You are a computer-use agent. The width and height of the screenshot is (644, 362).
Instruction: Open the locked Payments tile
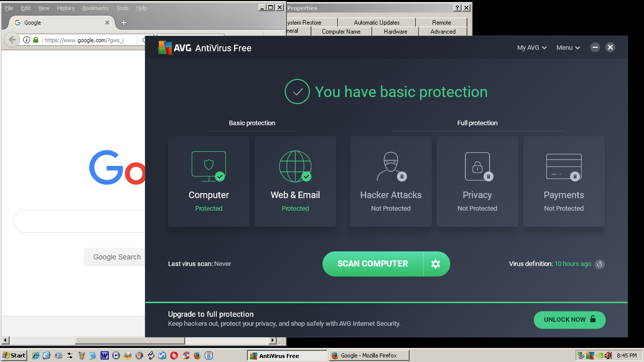(x=564, y=182)
